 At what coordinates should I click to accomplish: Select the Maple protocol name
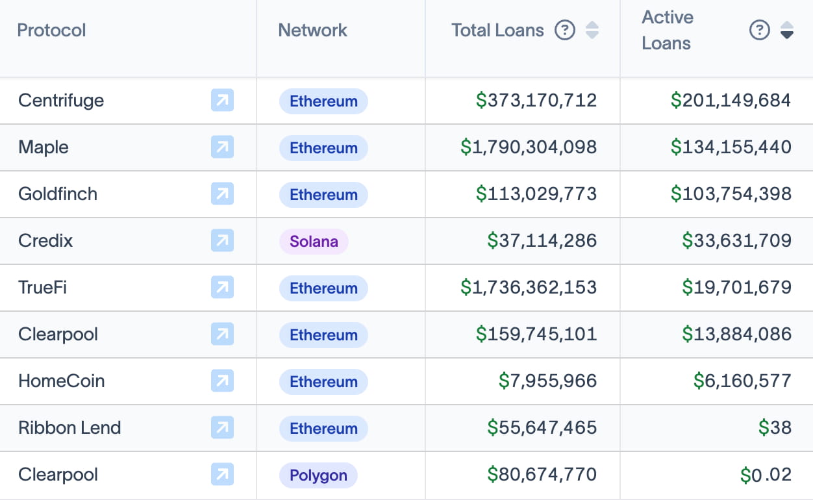pyautogui.click(x=44, y=147)
